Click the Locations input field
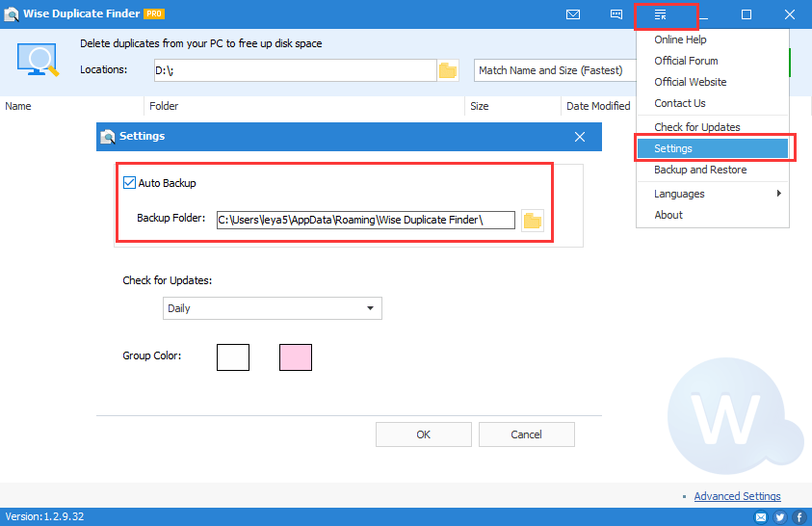812x526 pixels. pyautogui.click(x=295, y=70)
